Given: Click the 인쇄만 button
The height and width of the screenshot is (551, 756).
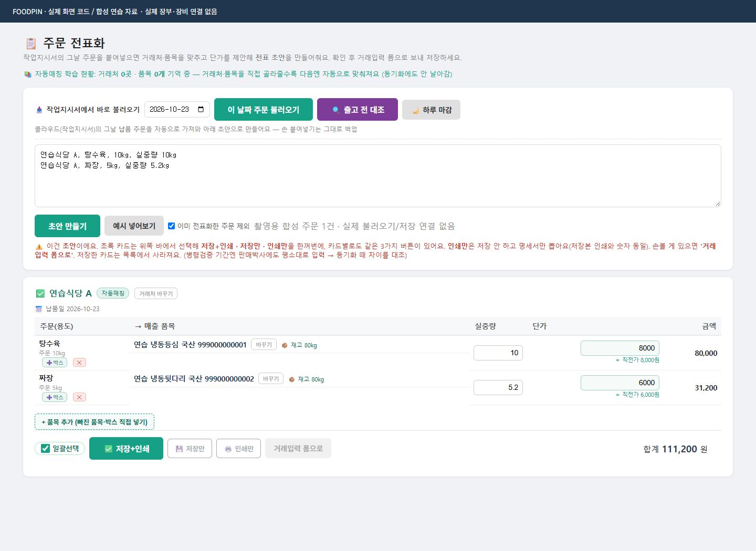Looking at the screenshot, I should [x=238, y=449].
